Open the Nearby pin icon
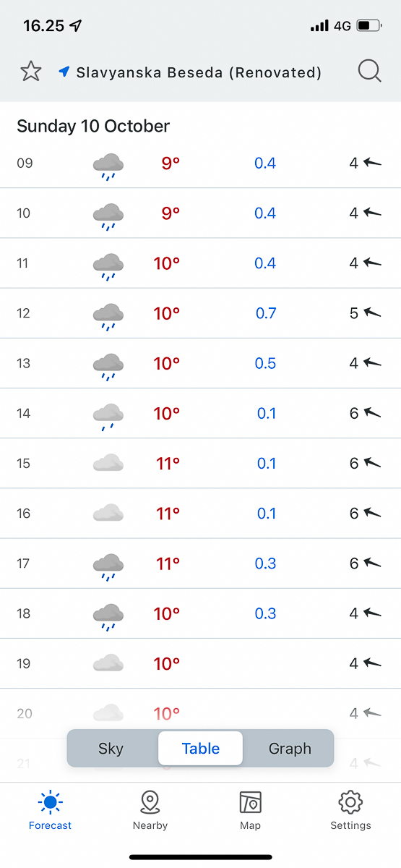 tap(150, 810)
